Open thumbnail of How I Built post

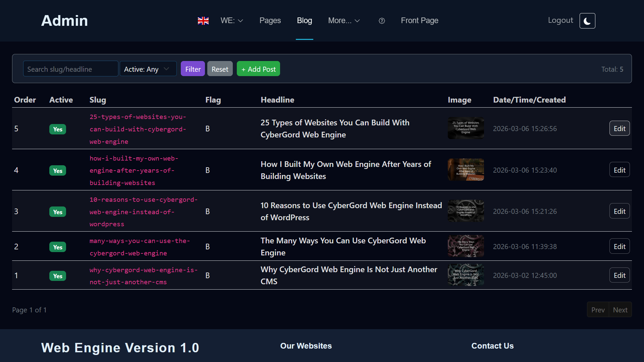click(466, 170)
